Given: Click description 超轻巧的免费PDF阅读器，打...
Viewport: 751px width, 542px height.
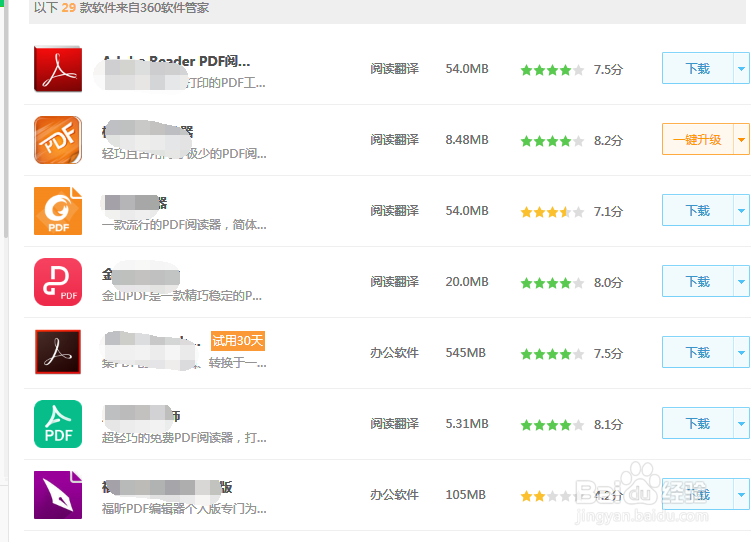Looking at the screenshot, I should point(184,438).
